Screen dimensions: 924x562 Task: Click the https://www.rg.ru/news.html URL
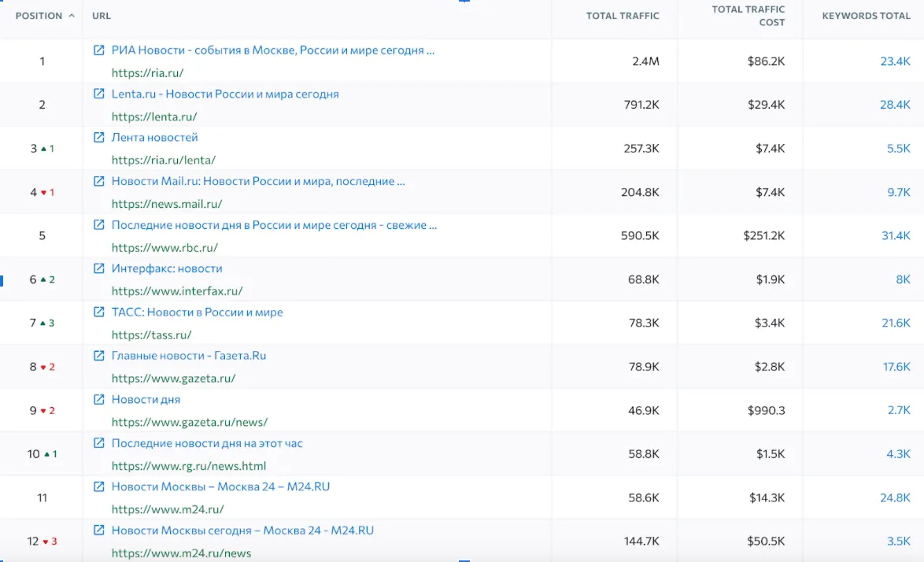189,466
